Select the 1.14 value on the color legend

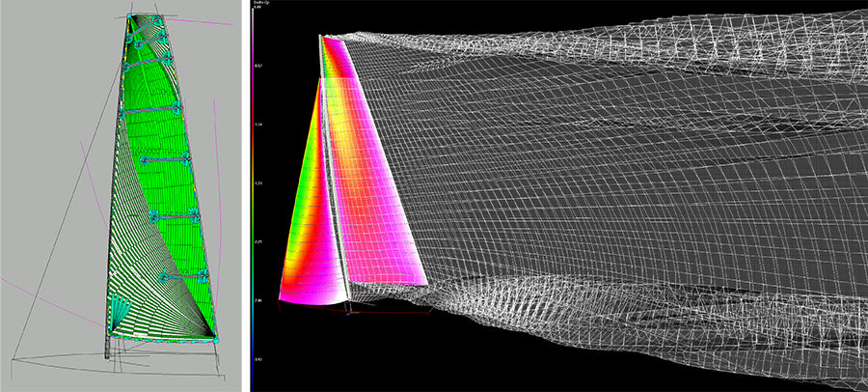pos(258,125)
